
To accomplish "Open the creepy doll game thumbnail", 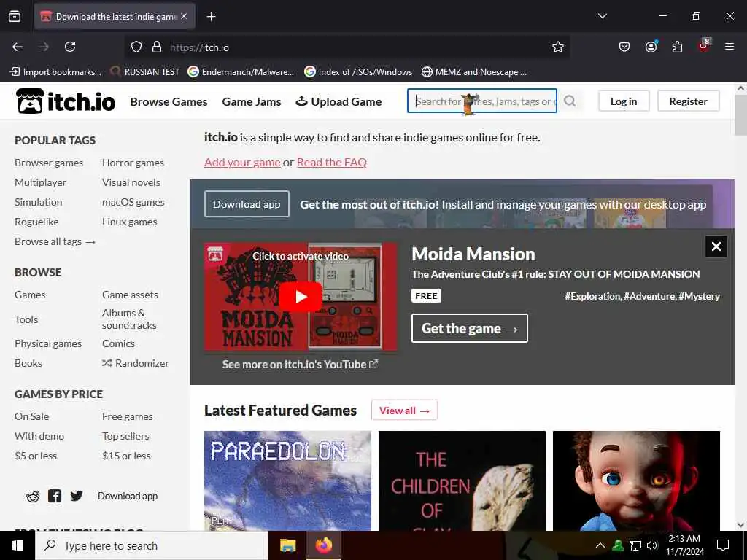I will 636,481.
